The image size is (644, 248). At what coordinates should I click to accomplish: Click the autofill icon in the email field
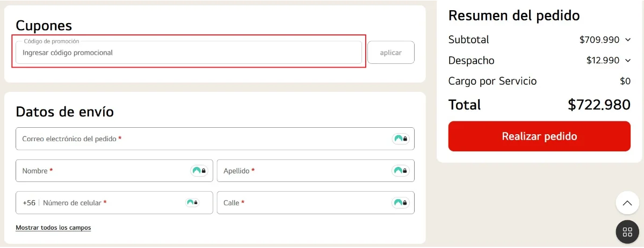pos(401,139)
